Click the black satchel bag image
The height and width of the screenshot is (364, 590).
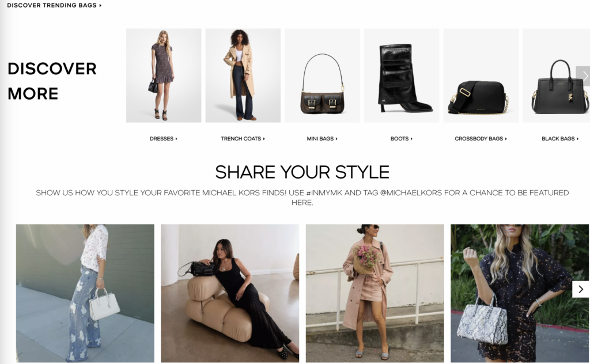[x=556, y=75]
